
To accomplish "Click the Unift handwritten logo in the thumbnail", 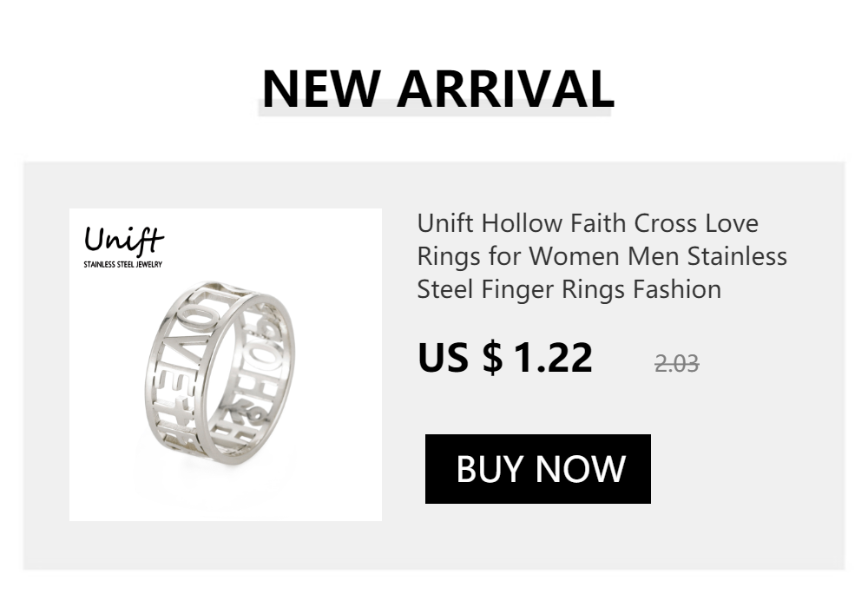I will pyautogui.click(x=124, y=239).
